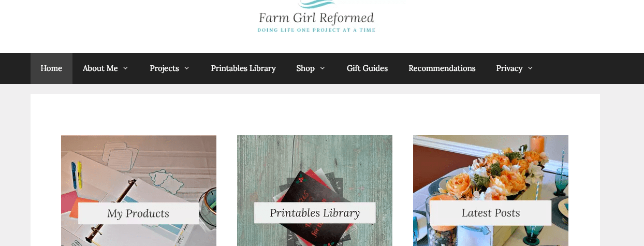
Task: Click the Printables Library image label
Action: [x=315, y=213]
